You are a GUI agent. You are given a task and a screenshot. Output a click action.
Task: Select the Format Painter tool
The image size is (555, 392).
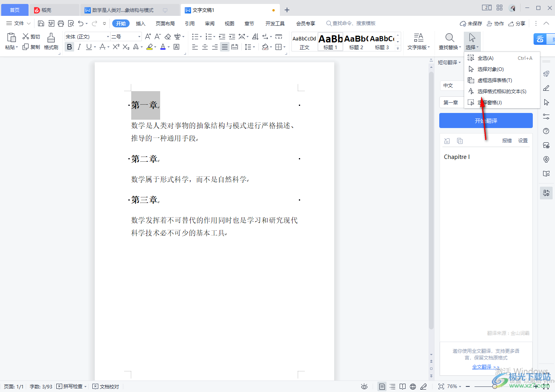pos(51,42)
